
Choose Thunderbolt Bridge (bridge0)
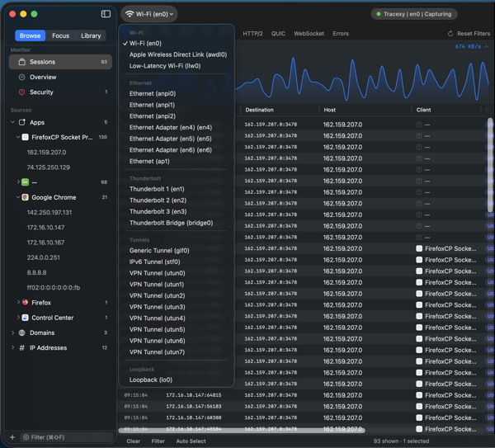177,223
